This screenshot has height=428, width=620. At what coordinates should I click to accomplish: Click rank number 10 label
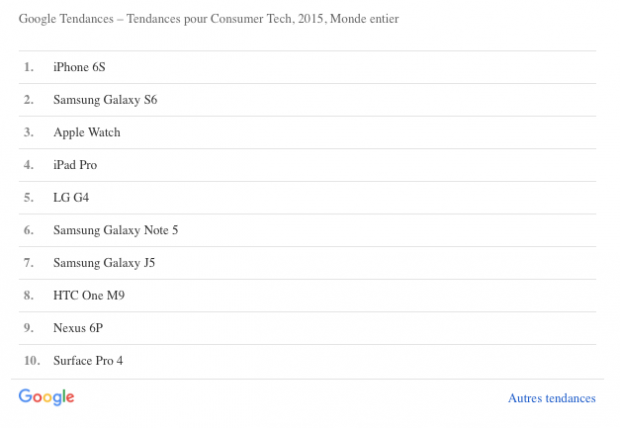[32, 360]
